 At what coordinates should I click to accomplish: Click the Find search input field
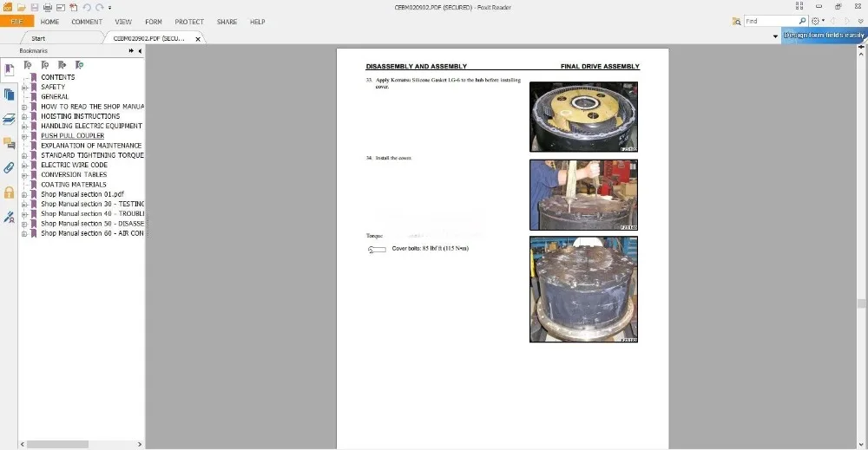[x=771, y=21]
